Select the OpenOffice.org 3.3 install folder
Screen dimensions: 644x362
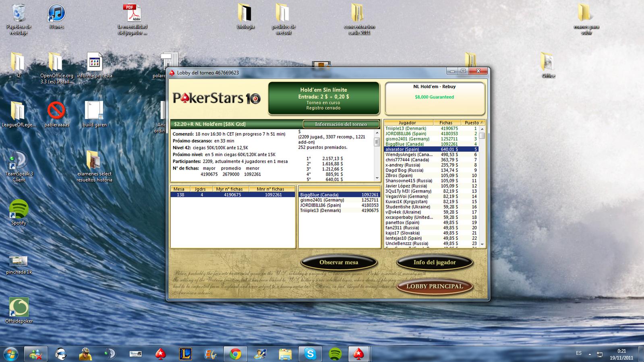click(x=56, y=68)
